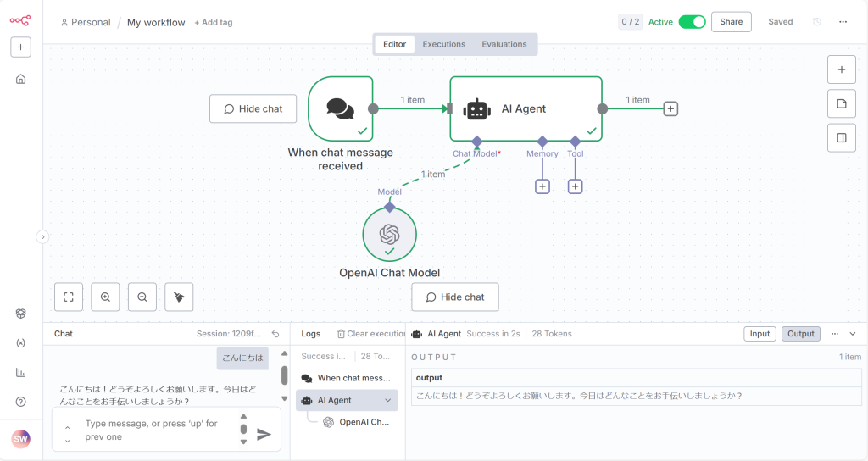The image size is (868, 461).
Task: Click Clear execution in Logs
Action: (x=372, y=334)
